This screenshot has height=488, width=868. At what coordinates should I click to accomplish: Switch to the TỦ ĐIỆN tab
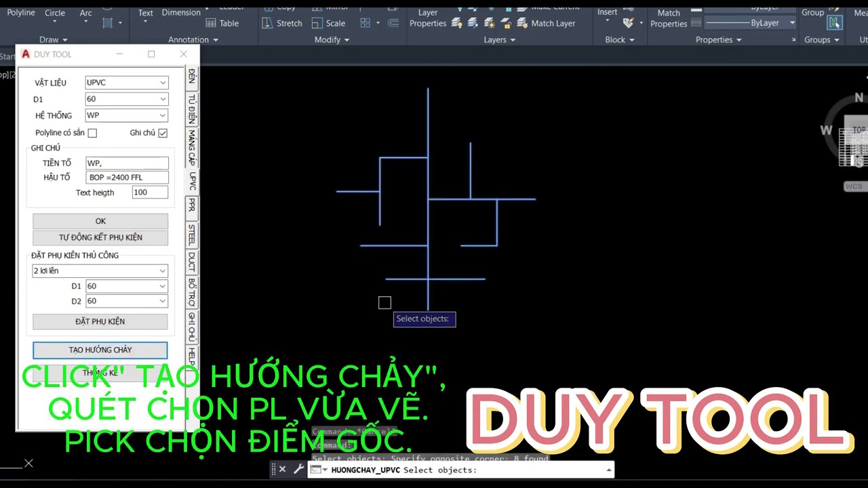tap(192, 108)
